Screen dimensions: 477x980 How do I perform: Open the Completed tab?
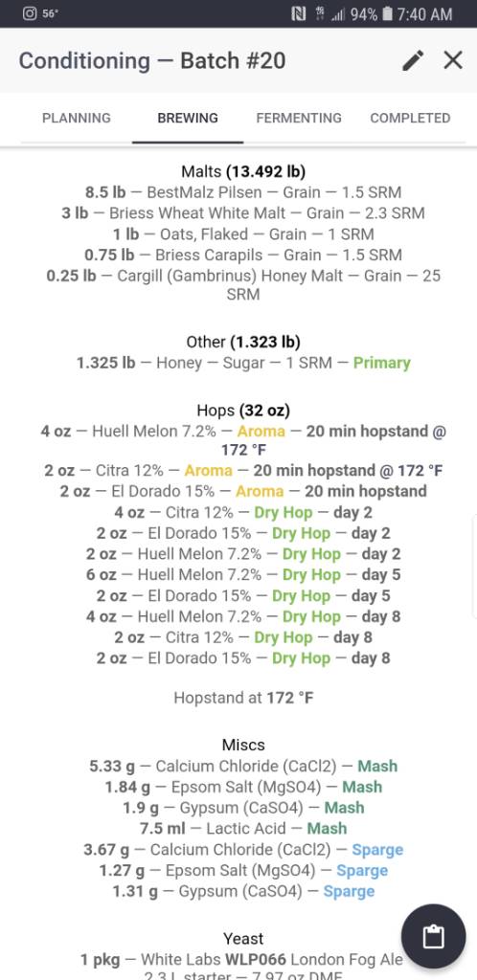coord(410,118)
